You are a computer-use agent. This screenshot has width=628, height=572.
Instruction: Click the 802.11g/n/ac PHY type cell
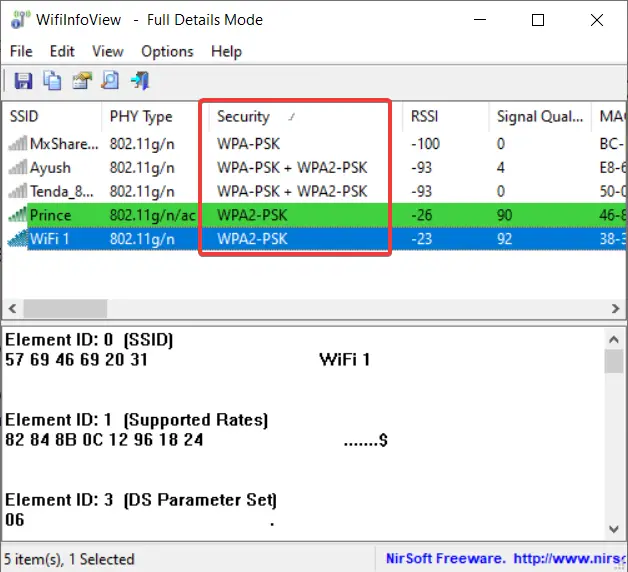click(153, 215)
